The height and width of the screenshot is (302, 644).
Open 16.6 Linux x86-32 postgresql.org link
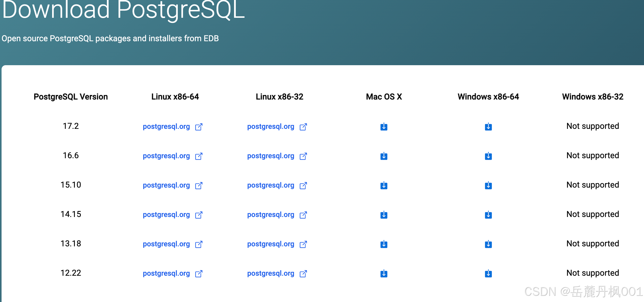pos(271,156)
